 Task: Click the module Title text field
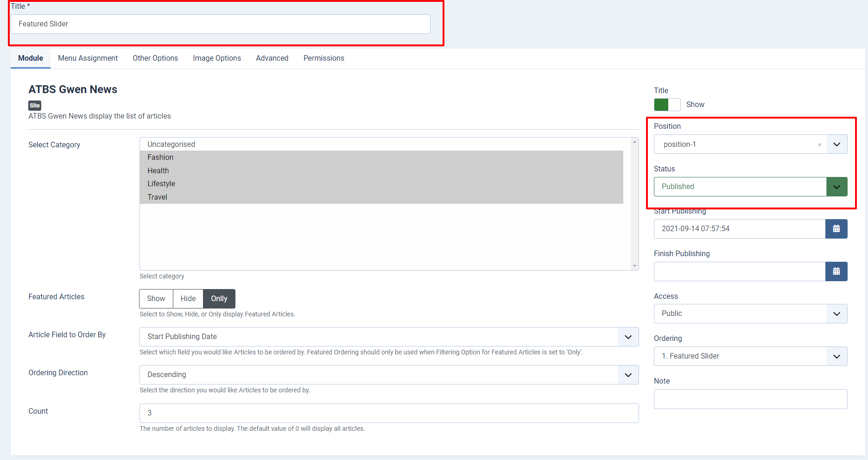coord(220,24)
